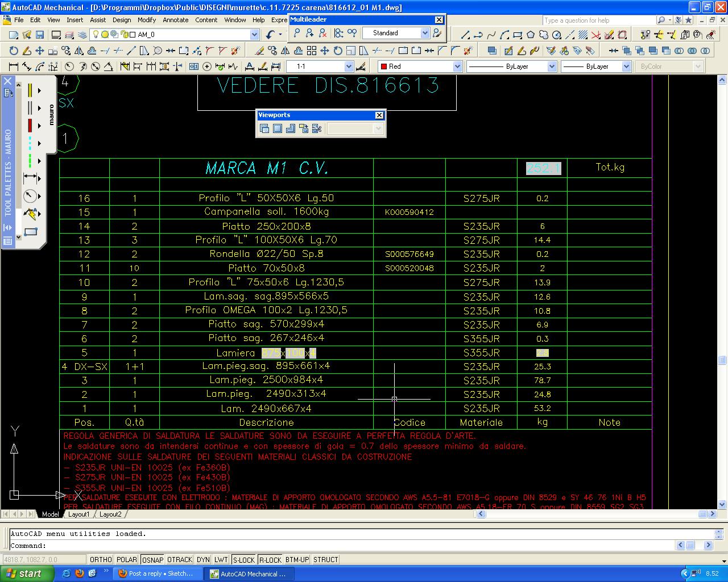This screenshot has width=728, height=582.
Task: Open the layer dropdown showing AM_0
Action: [255, 35]
